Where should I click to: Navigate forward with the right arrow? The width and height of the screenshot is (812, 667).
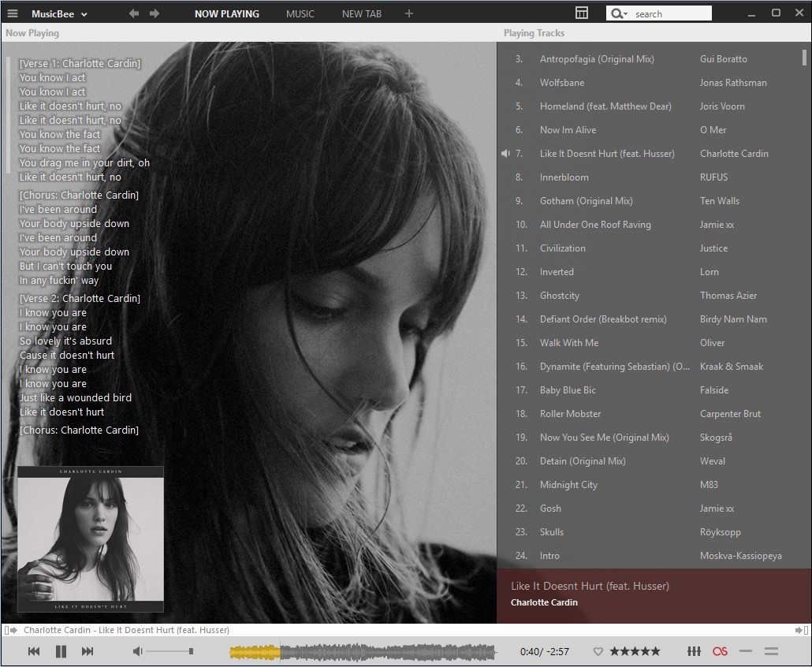[x=155, y=13]
